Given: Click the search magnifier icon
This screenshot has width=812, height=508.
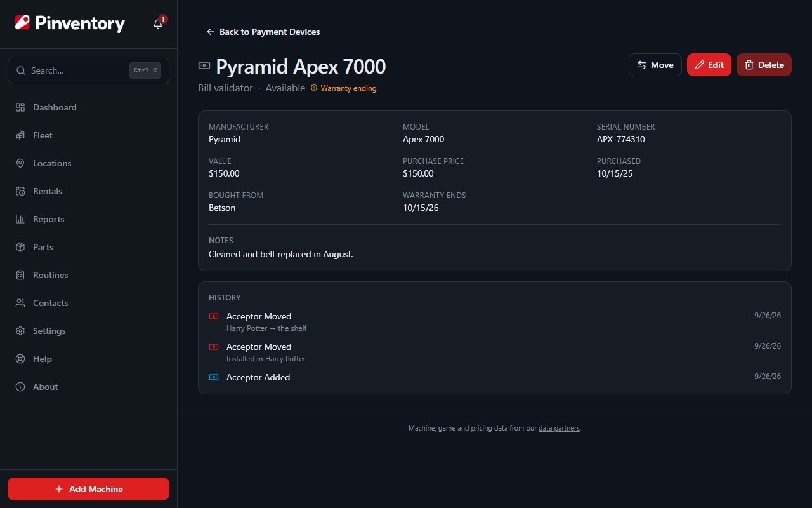Looking at the screenshot, I should [21, 70].
